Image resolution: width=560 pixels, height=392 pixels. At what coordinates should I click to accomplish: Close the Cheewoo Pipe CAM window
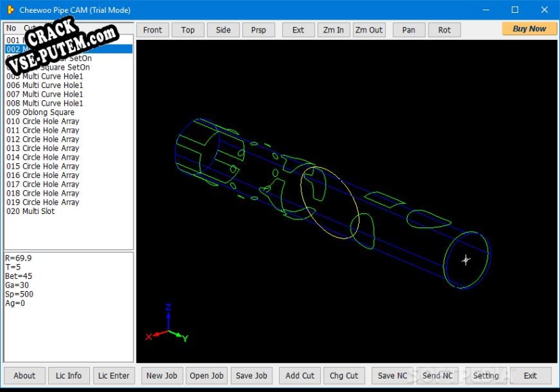pos(544,9)
